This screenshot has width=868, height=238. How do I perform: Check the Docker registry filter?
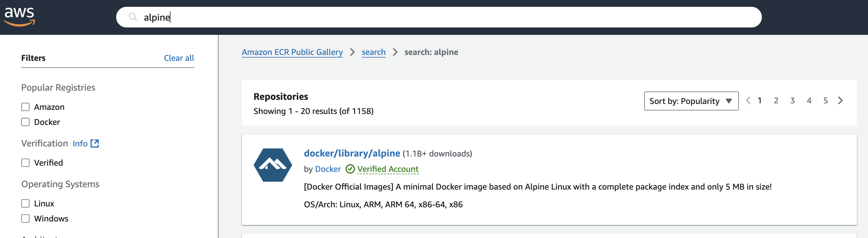(x=25, y=122)
